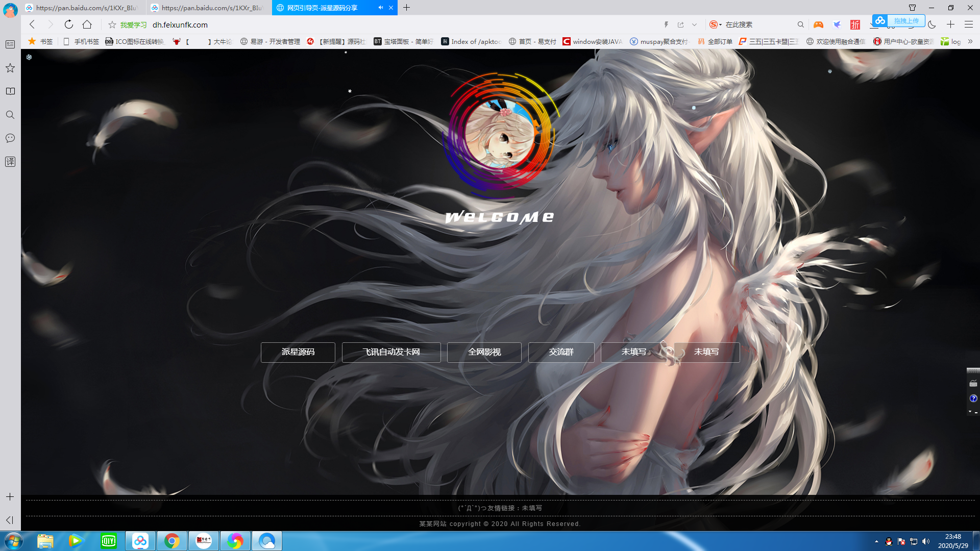Click the lightning speed-mode icon
980x551 pixels.
(666, 24)
